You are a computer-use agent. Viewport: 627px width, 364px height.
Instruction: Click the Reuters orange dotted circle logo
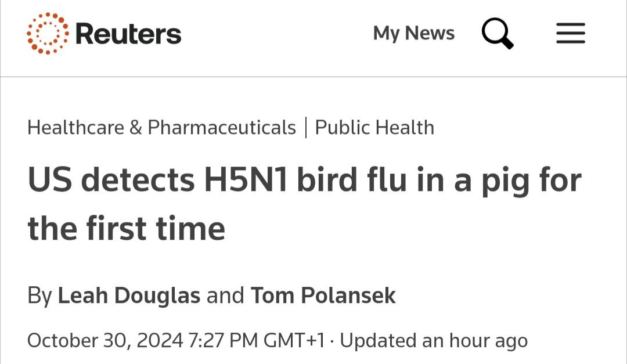(48, 34)
